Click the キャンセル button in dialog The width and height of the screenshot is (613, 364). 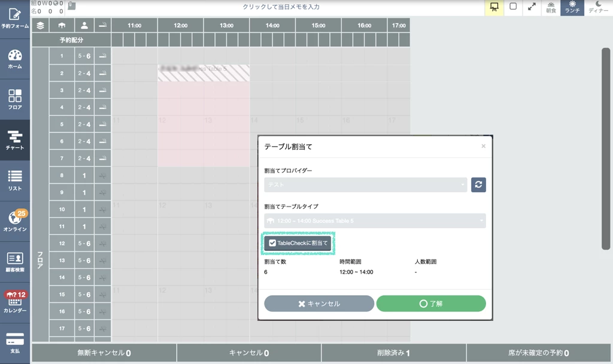[319, 304]
